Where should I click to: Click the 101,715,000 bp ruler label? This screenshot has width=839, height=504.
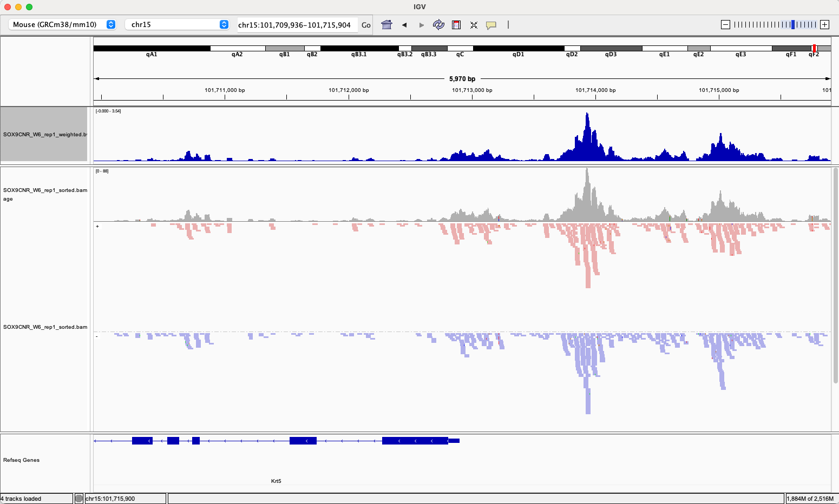(719, 90)
